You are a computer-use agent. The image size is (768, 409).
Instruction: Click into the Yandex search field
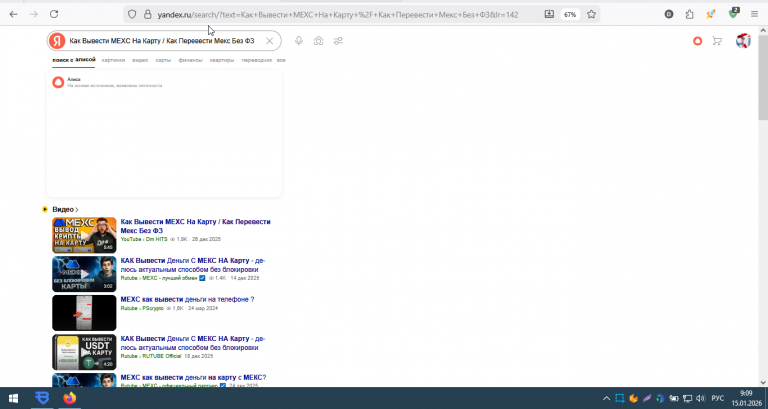pyautogui.click(x=162, y=41)
